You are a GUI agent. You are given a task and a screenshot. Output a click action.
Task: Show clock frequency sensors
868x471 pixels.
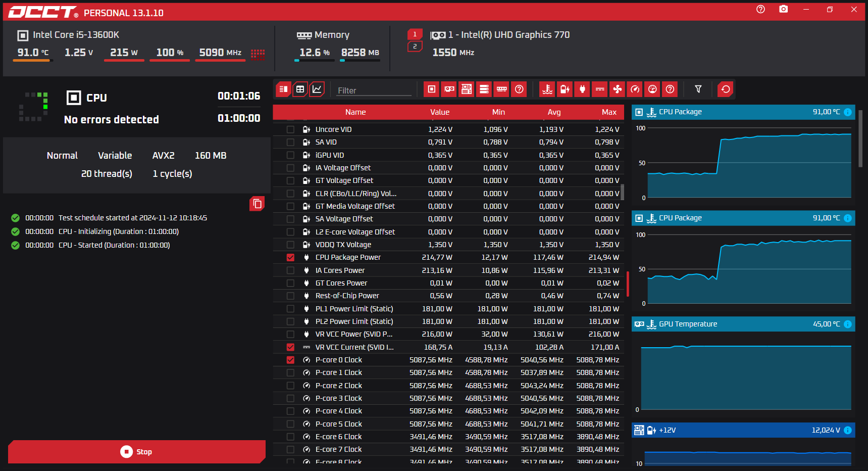[635, 89]
